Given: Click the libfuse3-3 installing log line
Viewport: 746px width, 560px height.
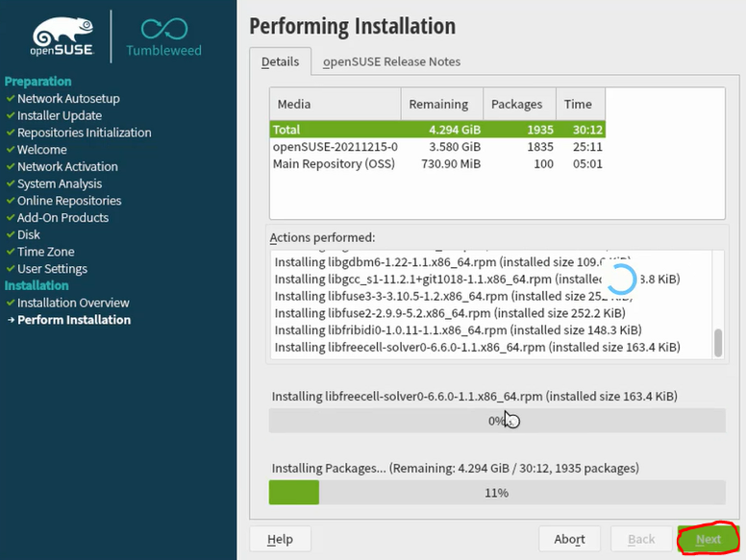Looking at the screenshot, I should click(x=453, y=296).
